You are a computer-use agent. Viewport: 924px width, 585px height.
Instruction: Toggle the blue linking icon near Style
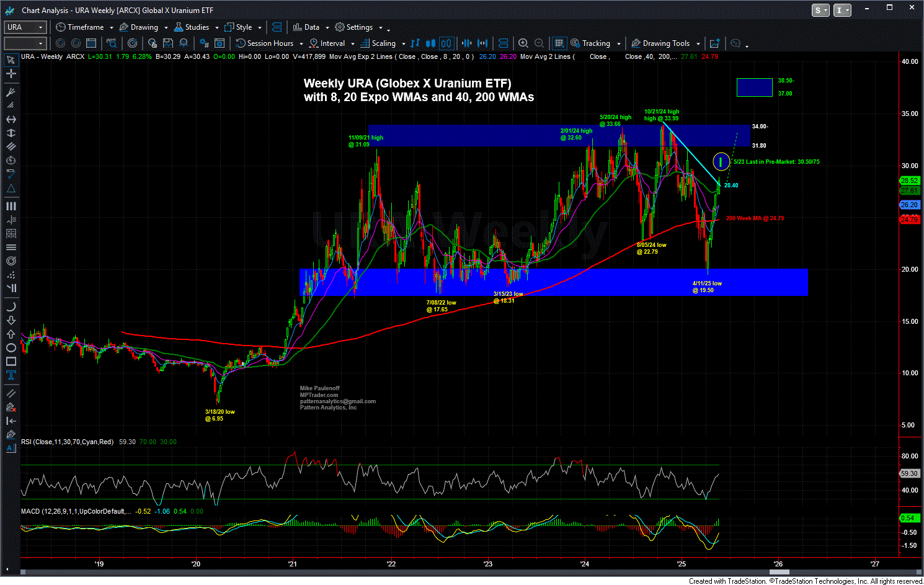click(x=277, y=27)
